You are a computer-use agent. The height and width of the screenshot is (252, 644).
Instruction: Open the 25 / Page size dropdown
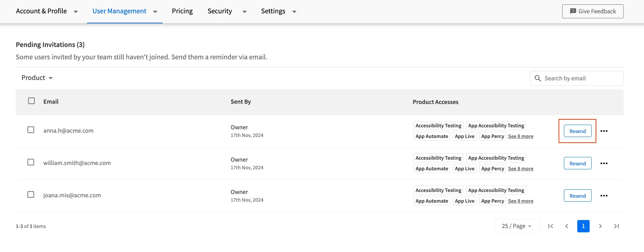point(517,226)
